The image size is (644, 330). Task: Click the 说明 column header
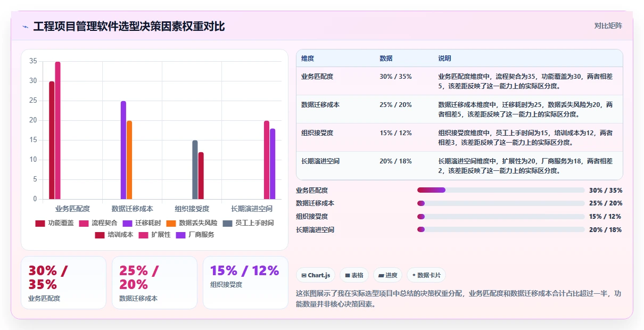pos(444,59)
